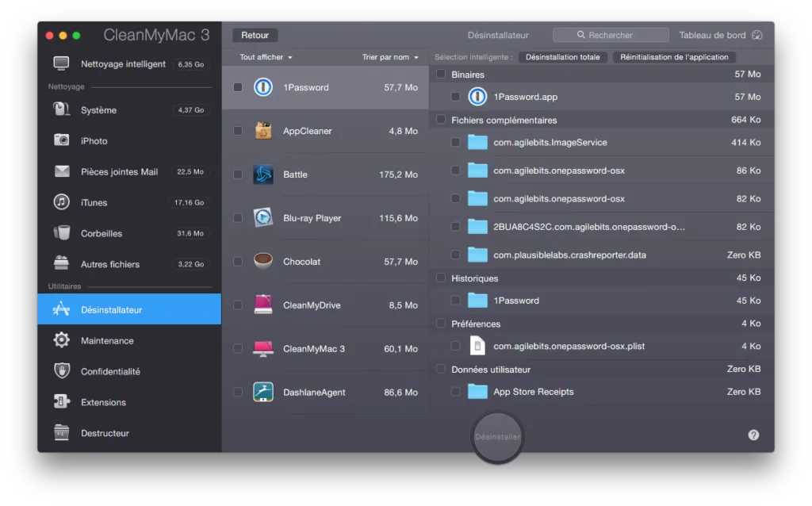The image size is (812, 506).
Task: Select the CleanMyDrive row name
Action: tap(312, 305)
